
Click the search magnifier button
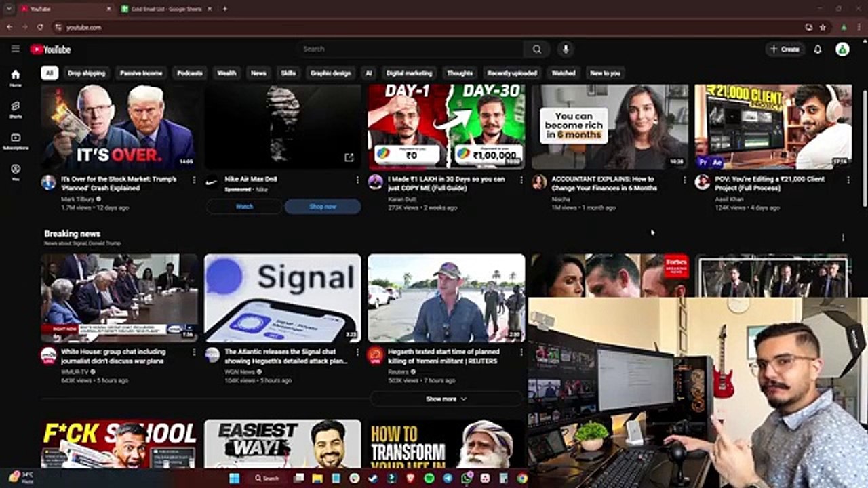(x=536, y=49)
